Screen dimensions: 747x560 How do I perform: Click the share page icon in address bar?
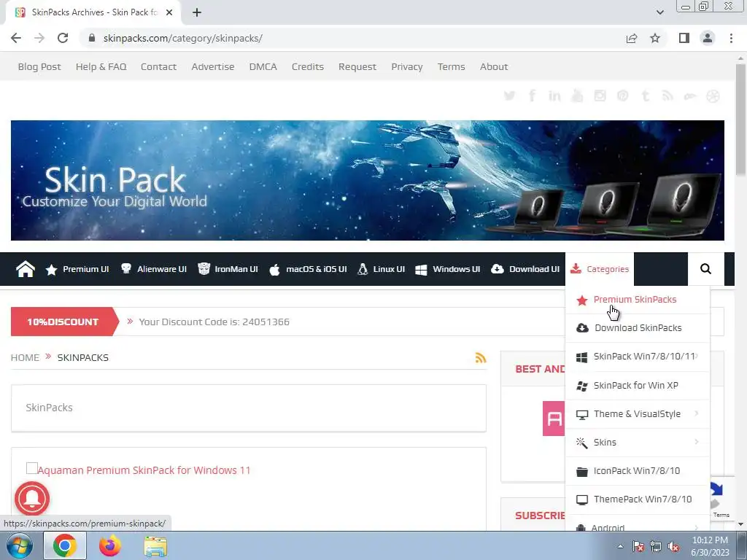point(632,38)
